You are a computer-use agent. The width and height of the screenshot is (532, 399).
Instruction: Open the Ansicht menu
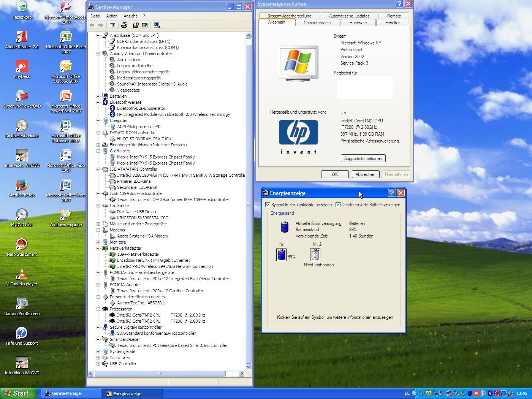[130, 16]
